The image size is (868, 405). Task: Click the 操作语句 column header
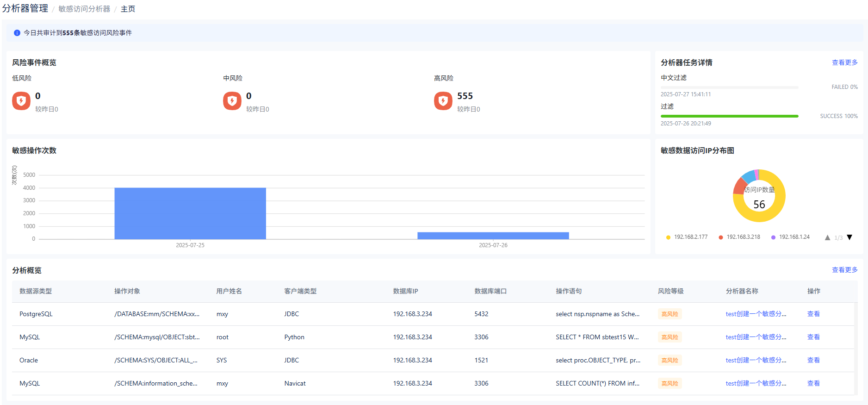pyautogui.click(x=569, y=291)
